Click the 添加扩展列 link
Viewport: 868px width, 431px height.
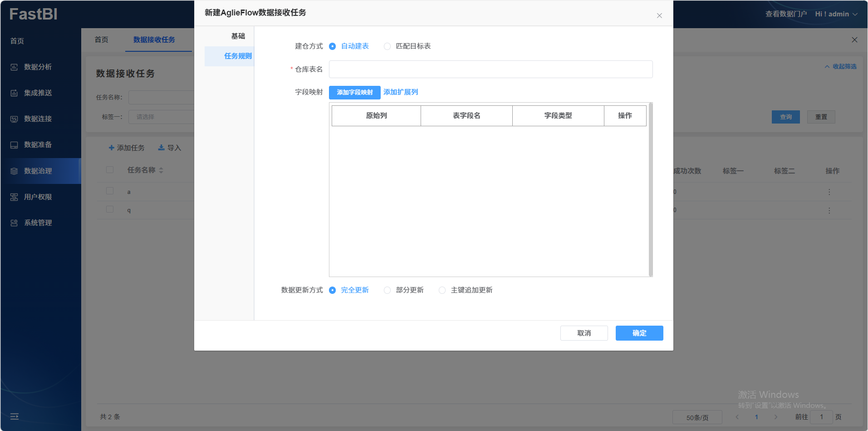401,92
